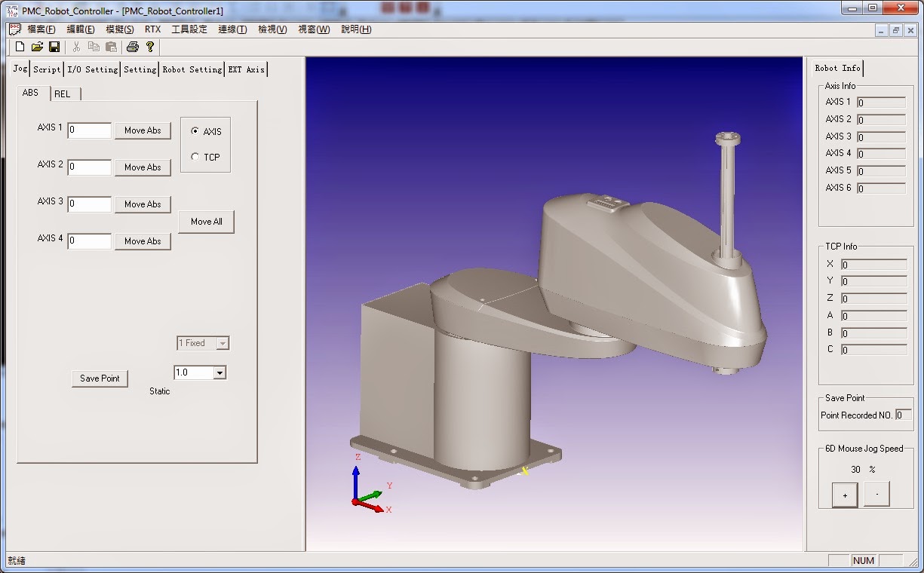Click the Copy toolbar icon
Viewport: 924px width, 573px height.
click(x=94, y=47)
